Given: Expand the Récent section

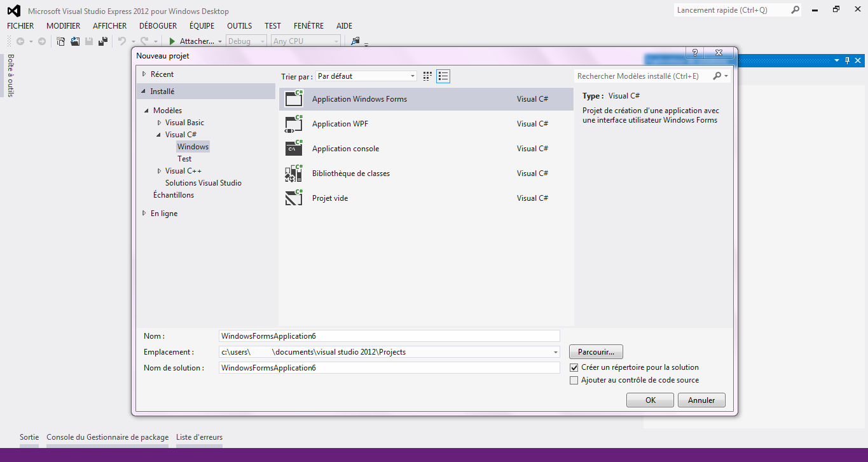Looking at the screenshot, I should point(144,74).
